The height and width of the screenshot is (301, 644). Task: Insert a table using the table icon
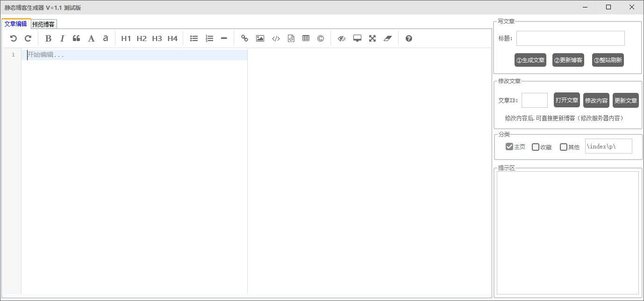coord(306,38)
